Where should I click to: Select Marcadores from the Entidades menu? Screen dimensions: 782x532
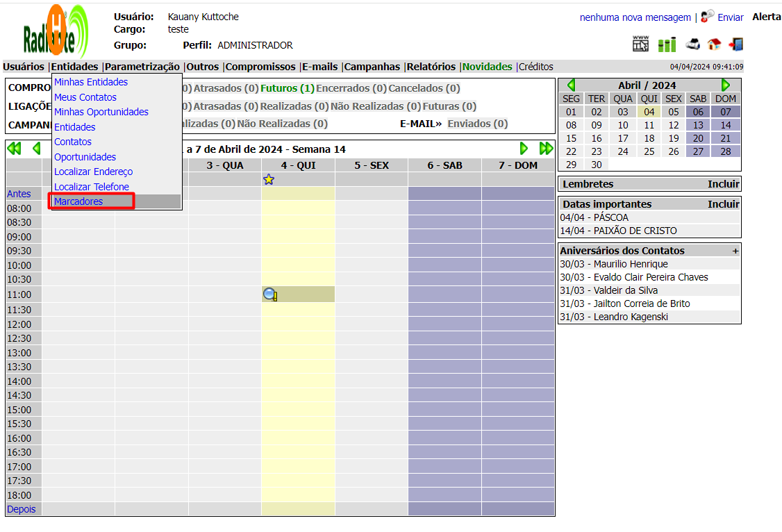point(78,201)
